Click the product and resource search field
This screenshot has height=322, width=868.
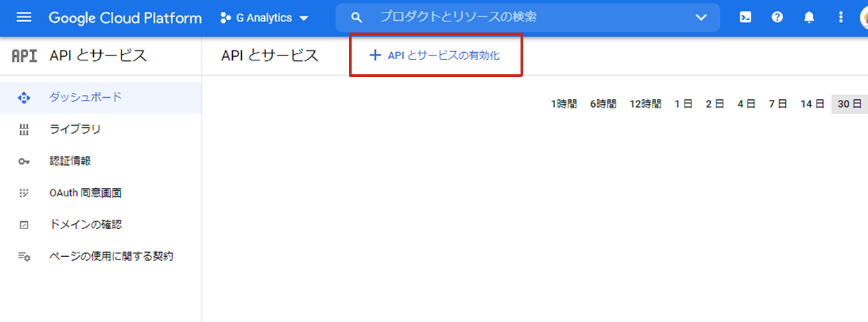528,17
